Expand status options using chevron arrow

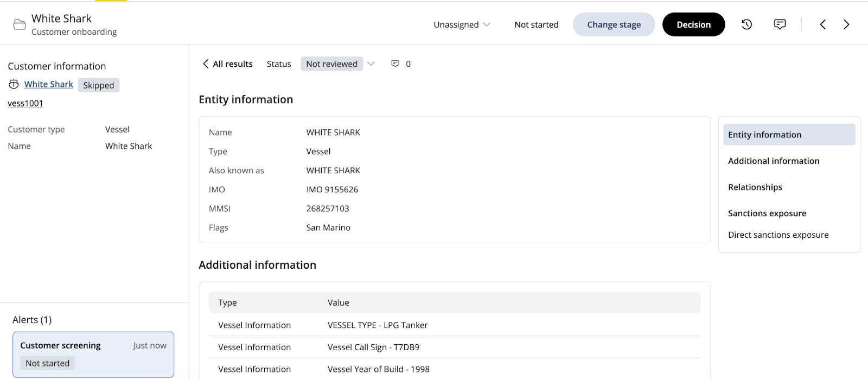(371, 64)
